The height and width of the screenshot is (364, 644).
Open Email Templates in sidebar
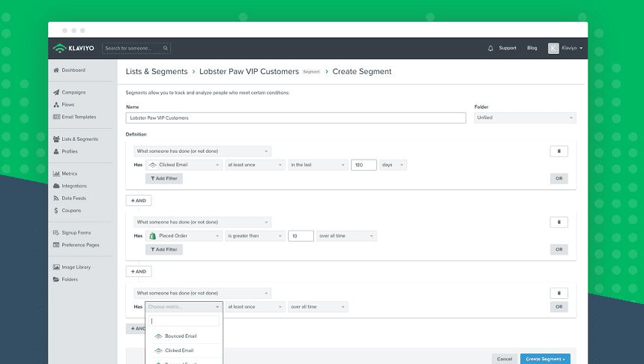pos(79,117)
